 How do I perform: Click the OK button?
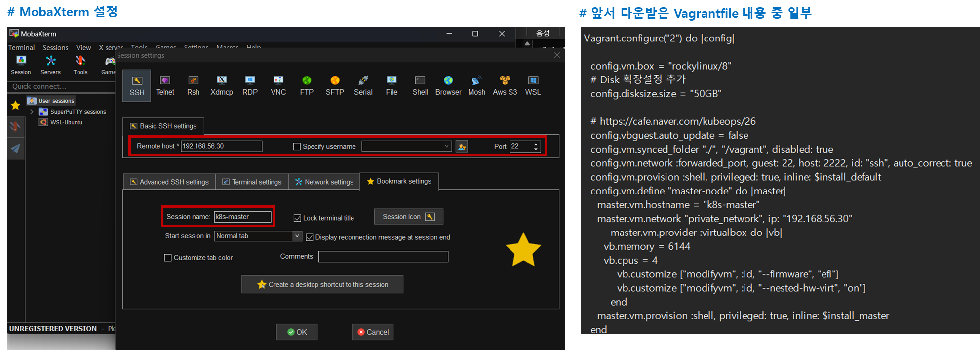[x=297, y=332]
